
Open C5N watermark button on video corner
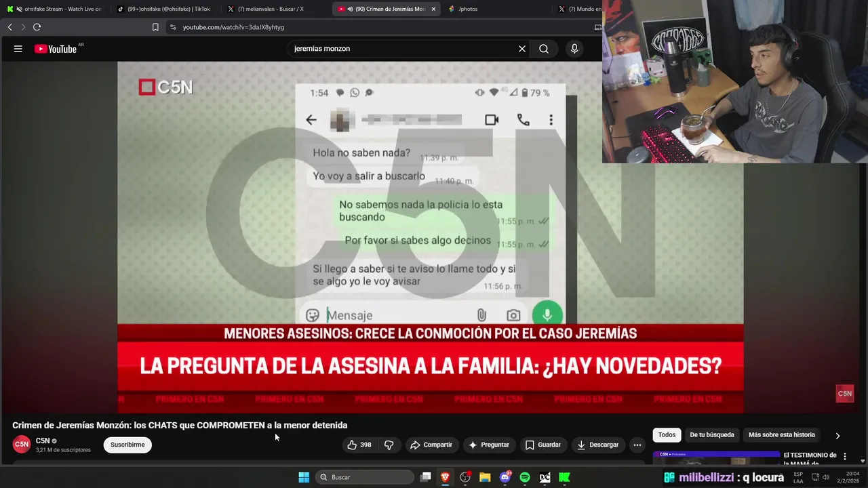tap(845, 394)
